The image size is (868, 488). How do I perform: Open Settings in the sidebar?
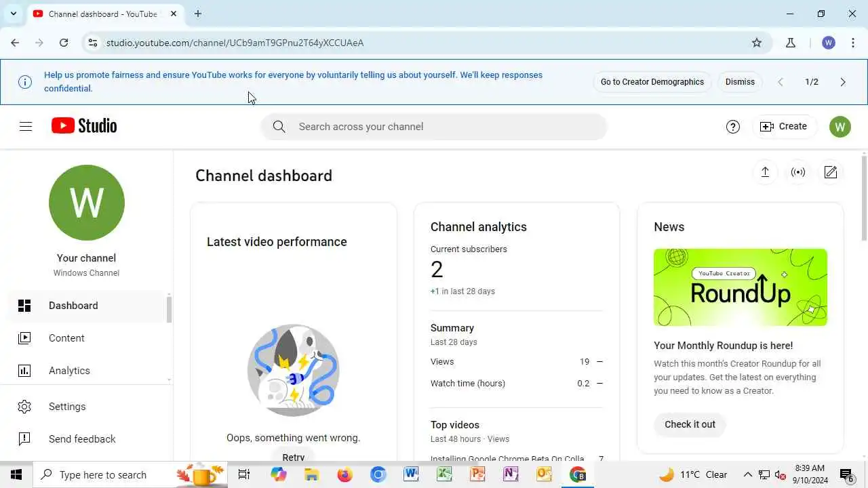[x=87, y=407]
